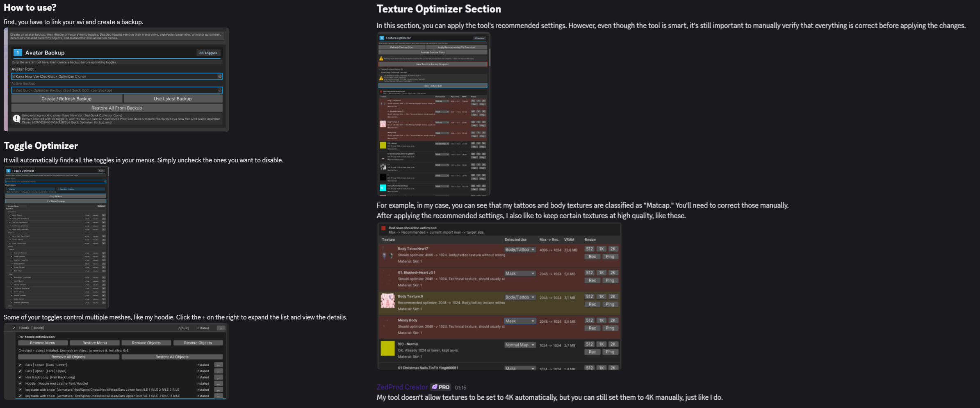Screen dimensions: 980x408
Task: Click Ping button for Messy Body
Action: click(610, 328)
